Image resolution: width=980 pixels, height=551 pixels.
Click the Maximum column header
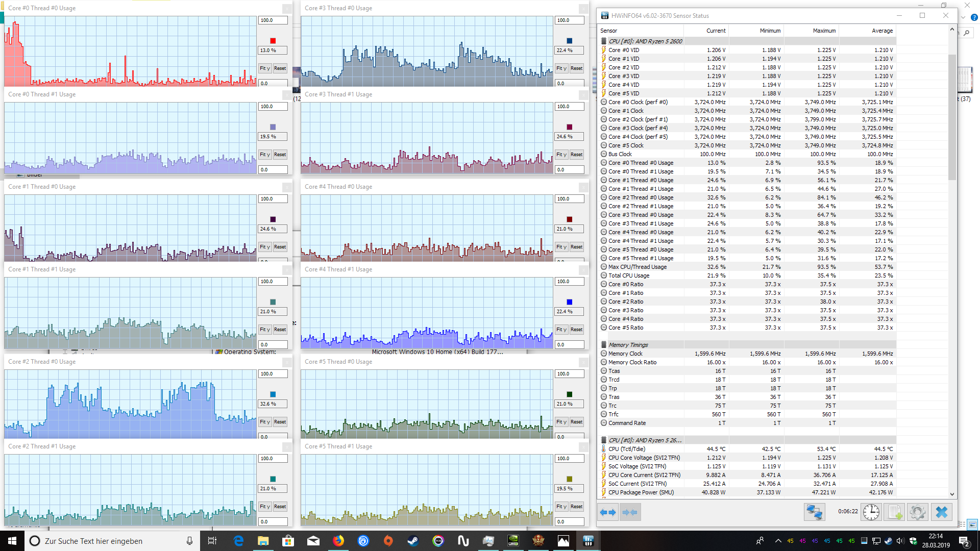tap(824, 31)
